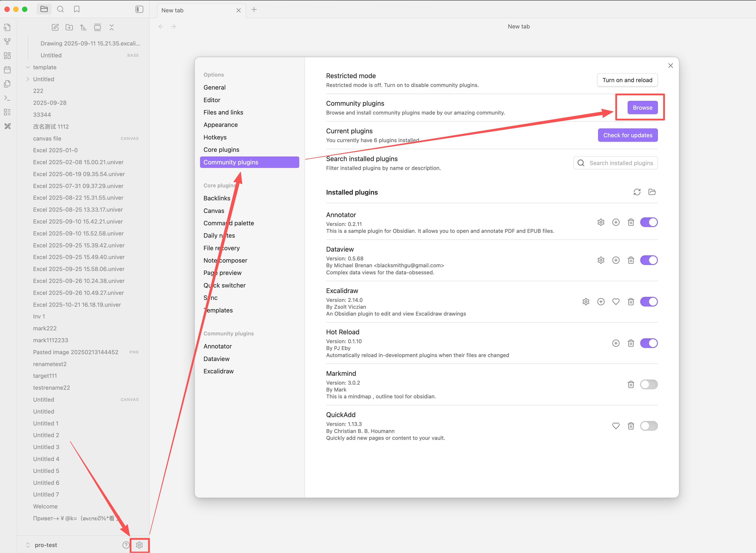Click Dataview hotkeys plus icon
Viewport: 756px width, 553px height.
click(x=616, y=260)
